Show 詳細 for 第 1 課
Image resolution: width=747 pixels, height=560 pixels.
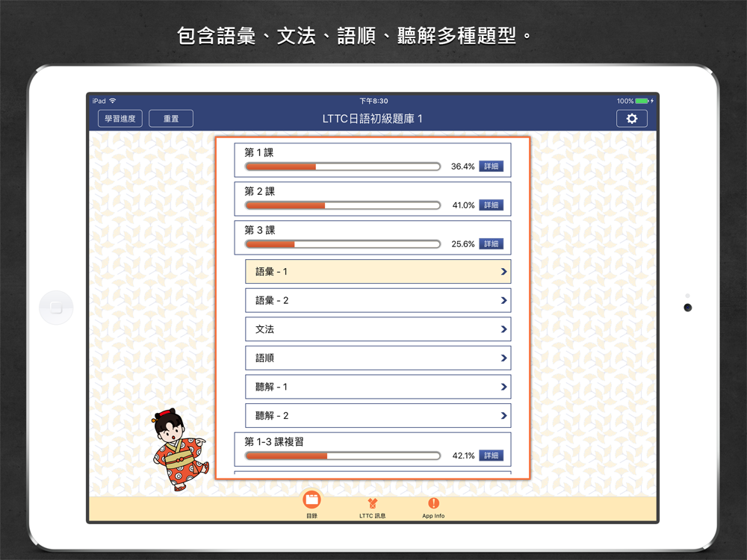coord(492,167)
